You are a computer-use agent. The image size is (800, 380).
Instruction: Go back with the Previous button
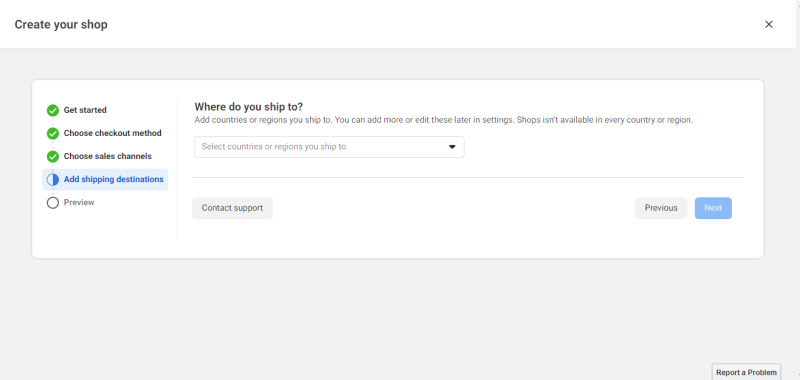tap(661, 208)
